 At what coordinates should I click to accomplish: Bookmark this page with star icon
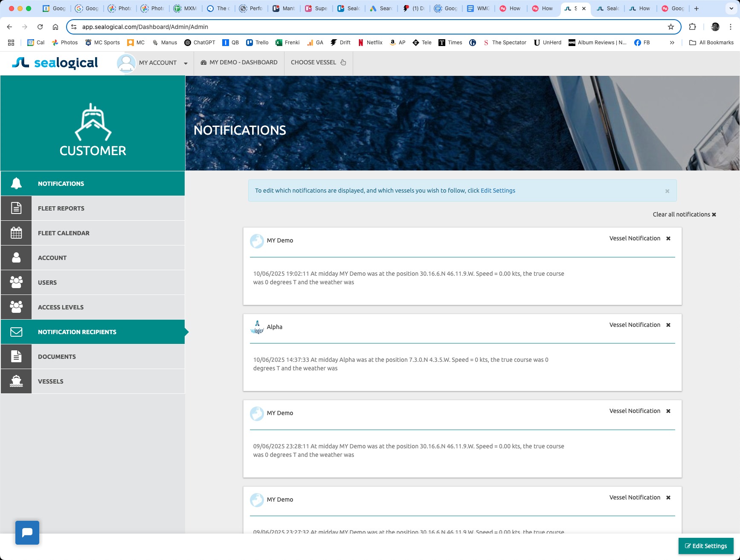pos(671,27)
